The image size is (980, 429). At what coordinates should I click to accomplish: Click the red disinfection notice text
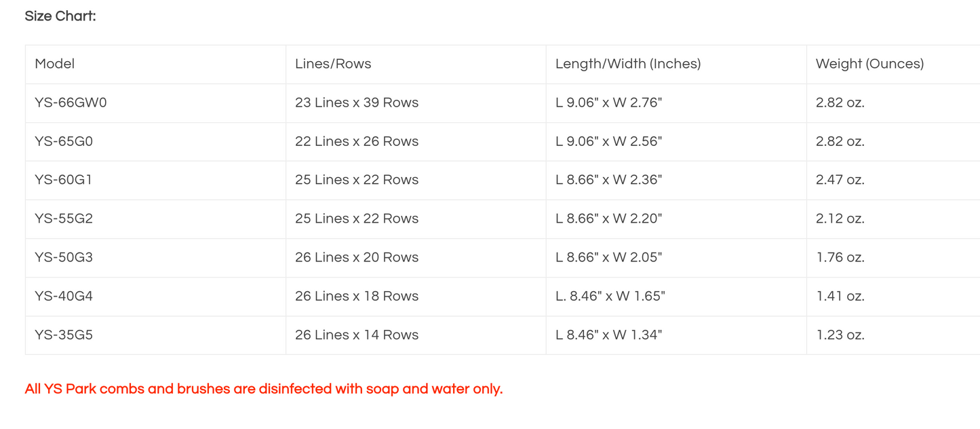[x=264, y=389]
